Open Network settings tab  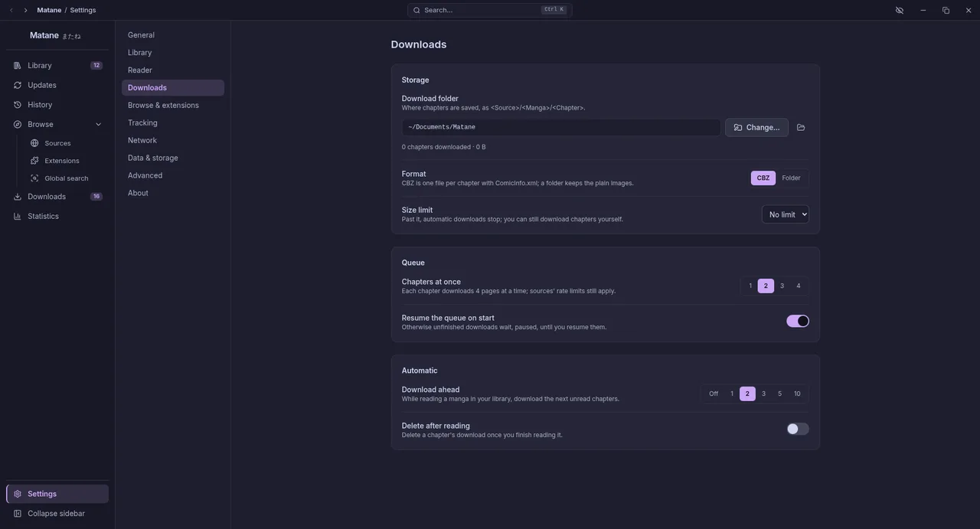[173, 141]
